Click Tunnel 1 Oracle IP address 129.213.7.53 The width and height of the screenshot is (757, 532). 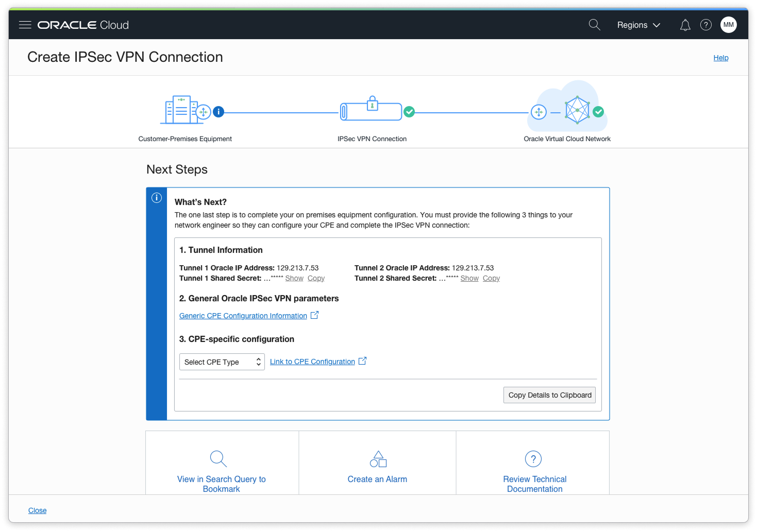[x=298, y=268]
